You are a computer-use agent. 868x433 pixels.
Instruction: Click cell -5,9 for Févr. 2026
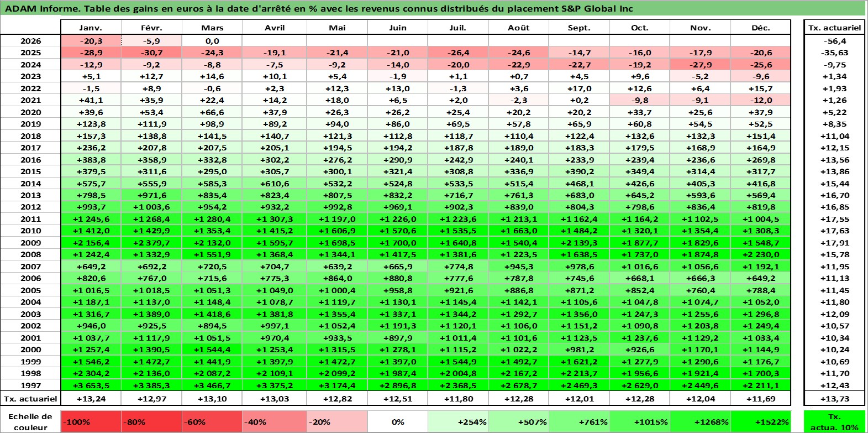(x=151, y=41)
